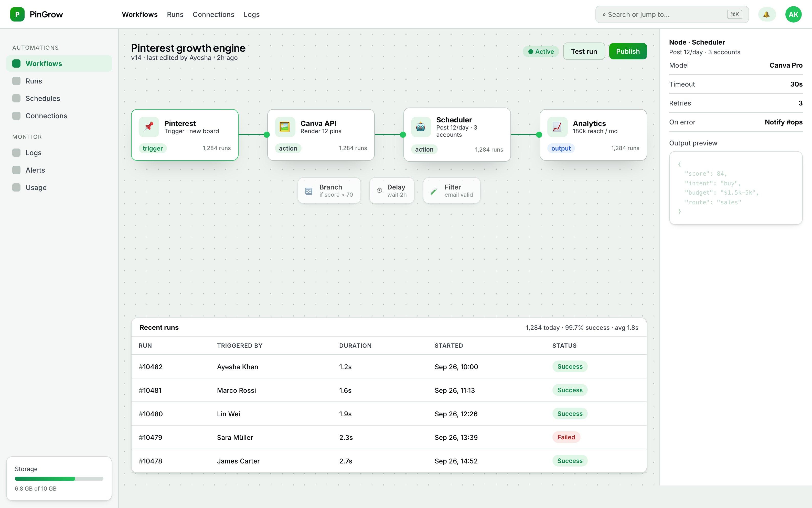
Task: Click the Canva API picture icon
Action: point(285,127)
